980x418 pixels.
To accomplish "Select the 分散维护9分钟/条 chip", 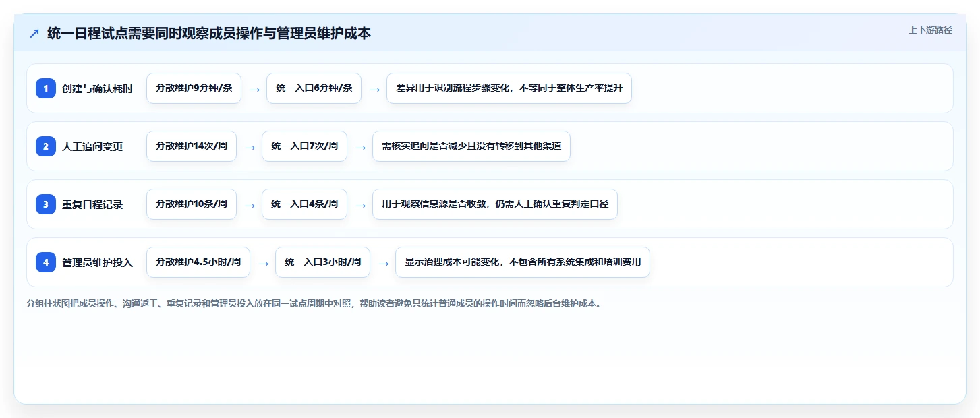I will click(194, 88).
